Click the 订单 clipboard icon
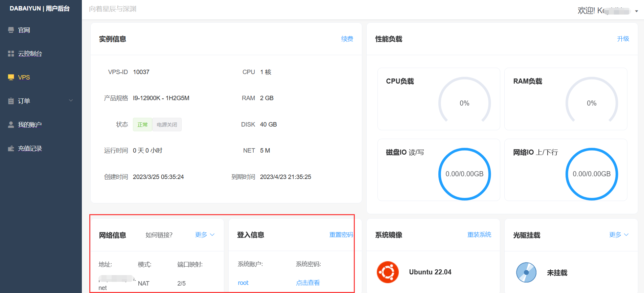The image size is (644, 293). click(11, 101)
